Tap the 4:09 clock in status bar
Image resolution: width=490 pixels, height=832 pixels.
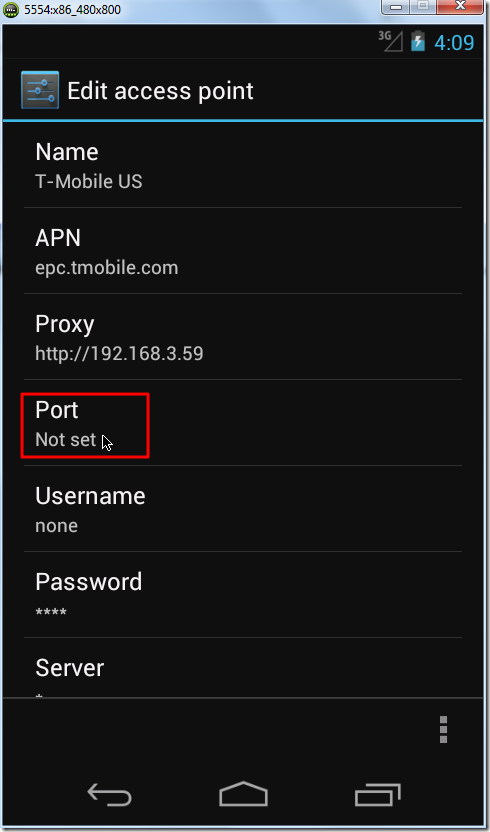(454, 42)
